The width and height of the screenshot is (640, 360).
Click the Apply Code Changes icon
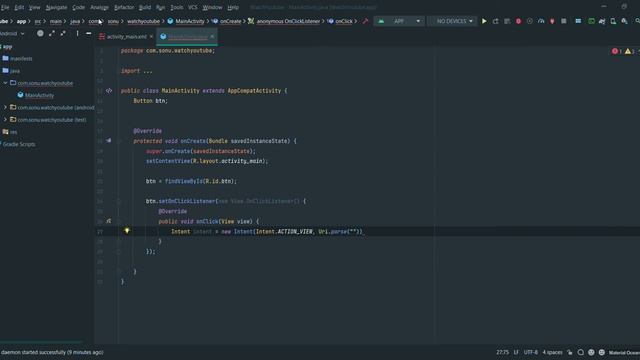507,21
